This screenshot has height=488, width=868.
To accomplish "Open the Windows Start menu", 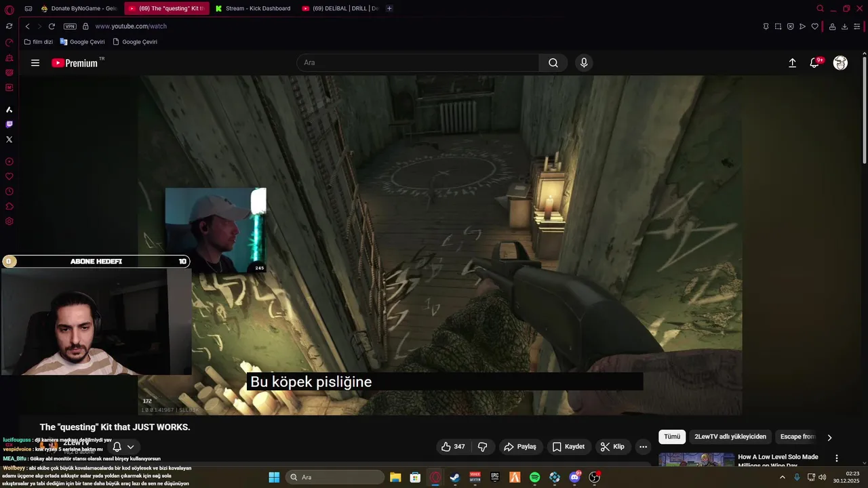I will tap(274, 478).
